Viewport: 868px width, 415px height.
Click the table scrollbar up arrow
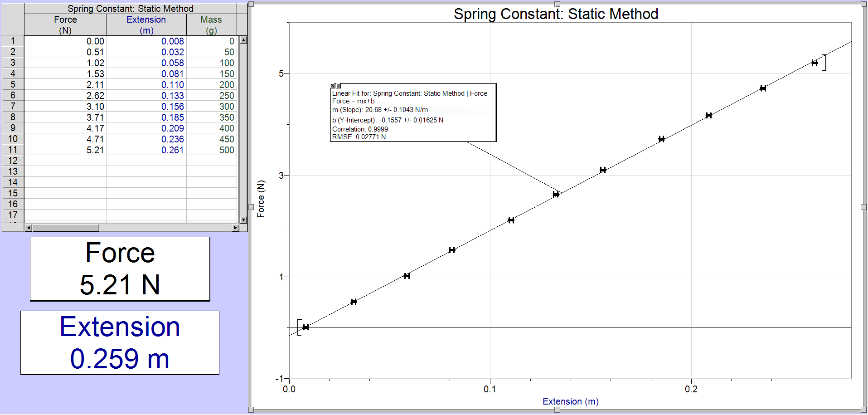[x=243, y=40]
